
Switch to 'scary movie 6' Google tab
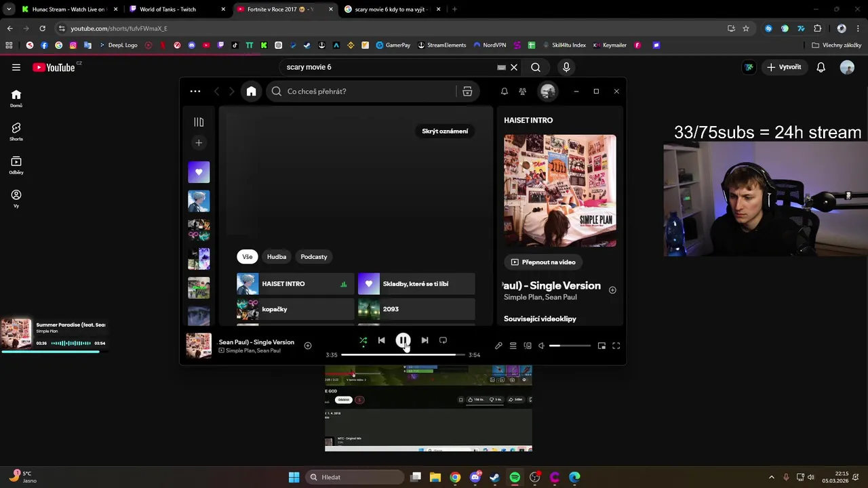(392, 9)
